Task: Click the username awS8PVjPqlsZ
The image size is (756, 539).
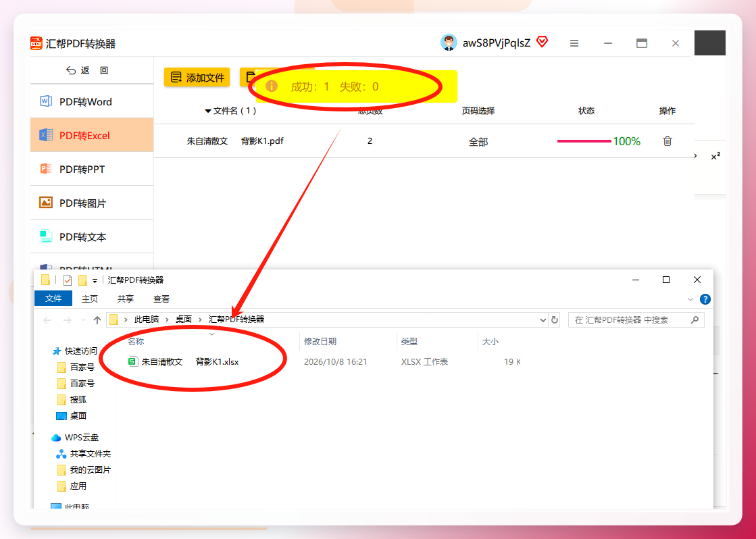Action: (497, 43)
